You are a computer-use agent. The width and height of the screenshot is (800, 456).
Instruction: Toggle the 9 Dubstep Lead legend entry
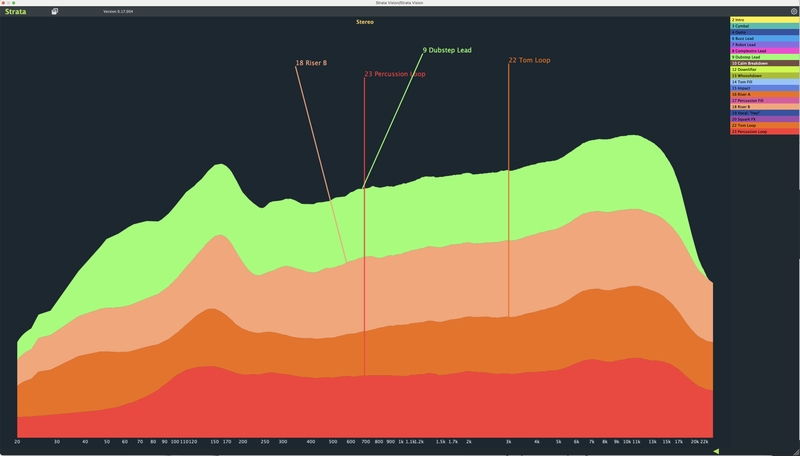pyautogui.click(x=763, y=57)
